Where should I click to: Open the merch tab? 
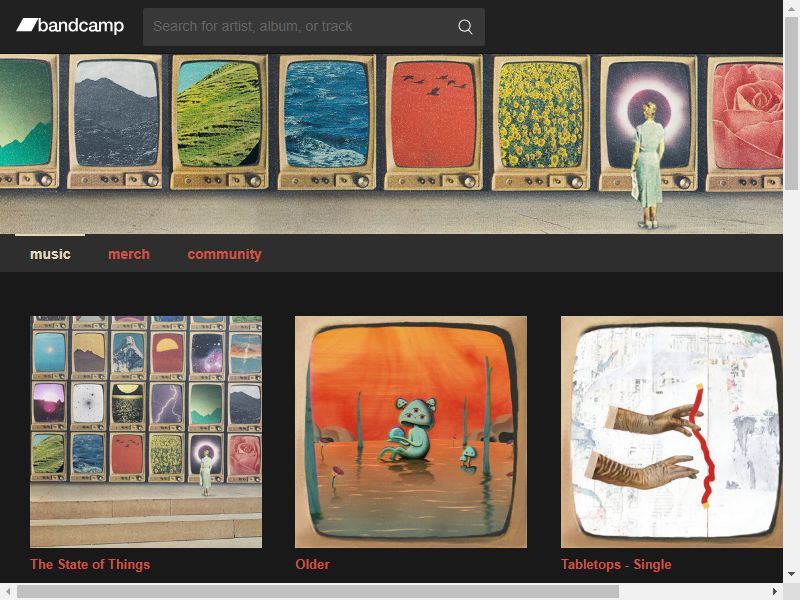[129, 254]
